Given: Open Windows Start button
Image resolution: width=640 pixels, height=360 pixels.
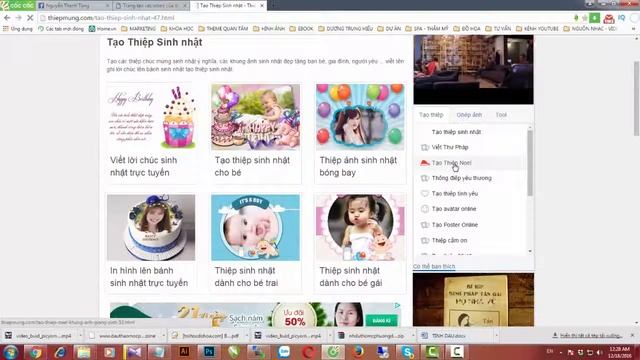Looking at the screenshot, I should pos(10,352).
